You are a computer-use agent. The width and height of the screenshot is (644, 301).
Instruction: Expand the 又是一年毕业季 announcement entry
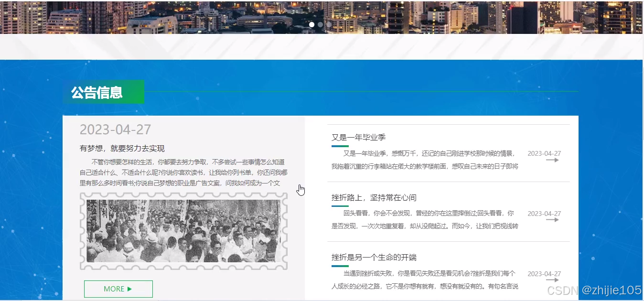(x=358, y=137)
